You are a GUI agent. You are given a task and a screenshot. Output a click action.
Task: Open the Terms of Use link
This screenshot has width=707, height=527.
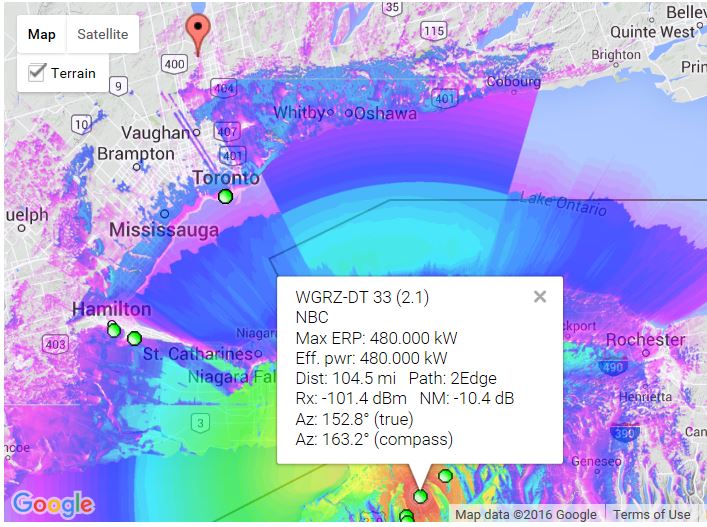(x=651, y=515)
